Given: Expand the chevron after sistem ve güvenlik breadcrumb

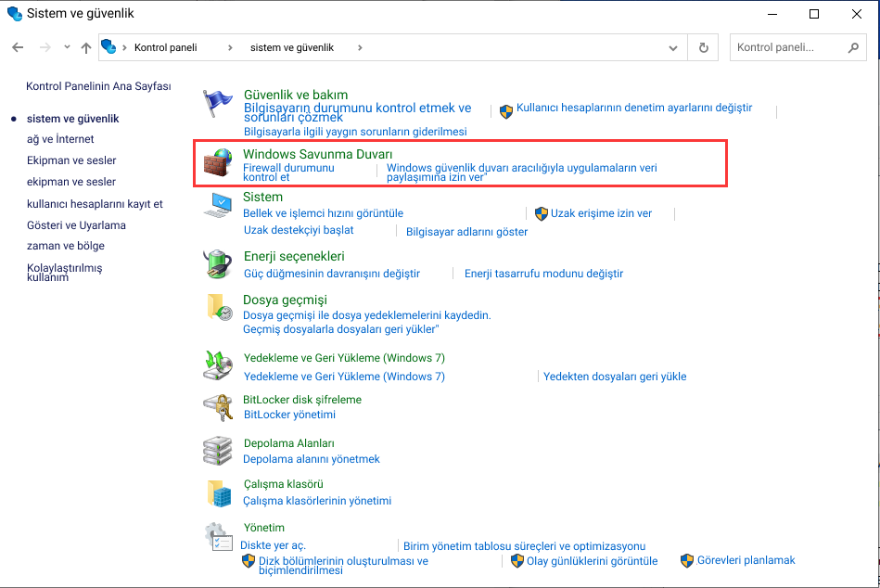Looking at the screenshot, I should (360, 47).
